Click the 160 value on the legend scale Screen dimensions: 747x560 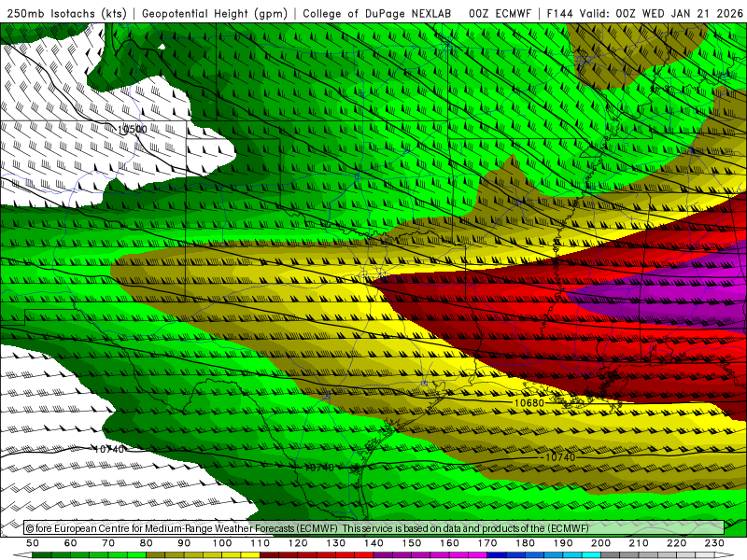449,543
